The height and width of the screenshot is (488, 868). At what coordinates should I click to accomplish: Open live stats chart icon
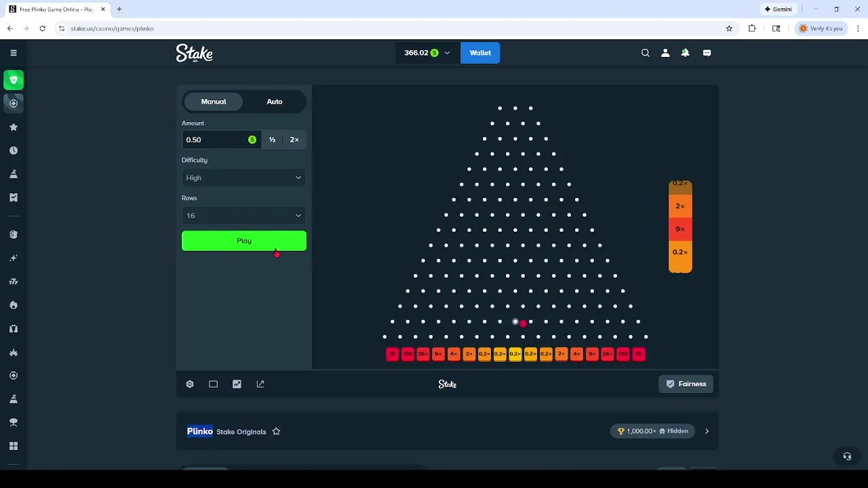[237, 384]
